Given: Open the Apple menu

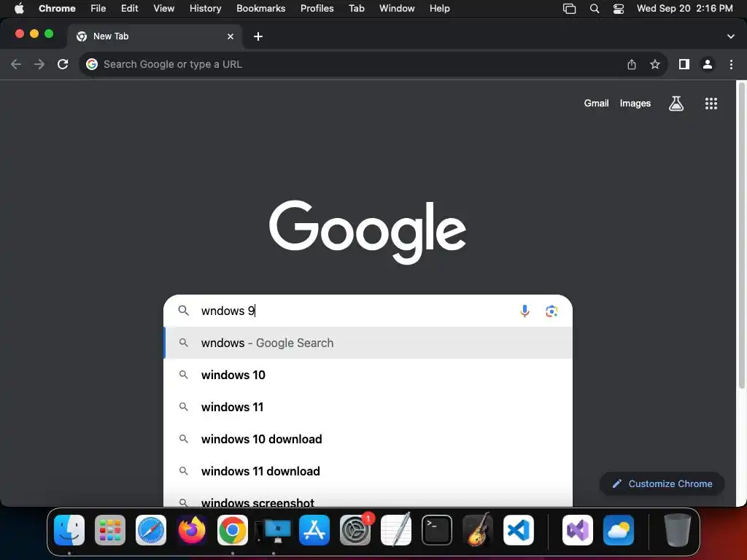Looking at the screenshot, I should point(19,9).
